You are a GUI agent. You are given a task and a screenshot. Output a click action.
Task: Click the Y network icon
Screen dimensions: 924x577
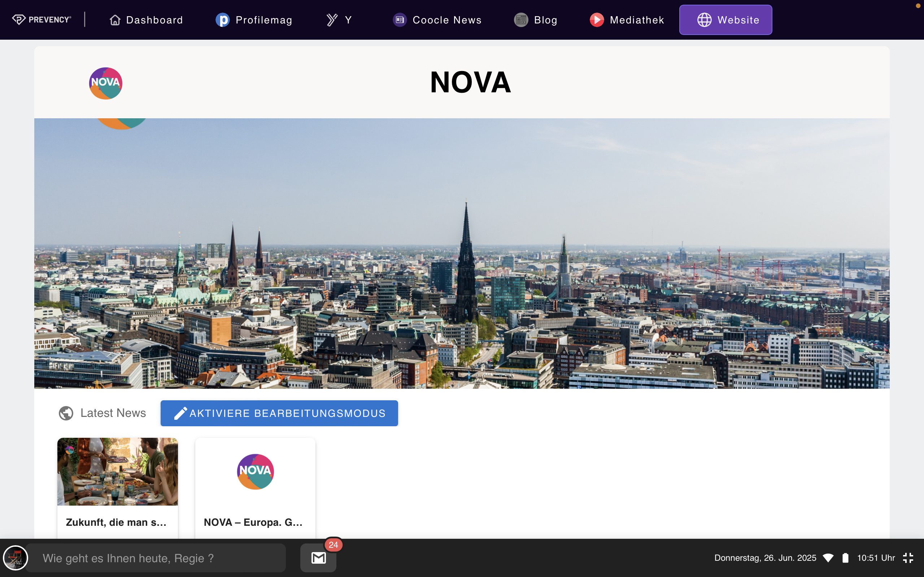coord(332,20)
